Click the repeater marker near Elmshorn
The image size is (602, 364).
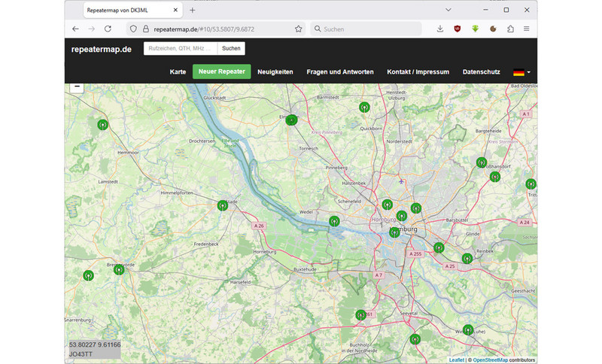[291, 120]
